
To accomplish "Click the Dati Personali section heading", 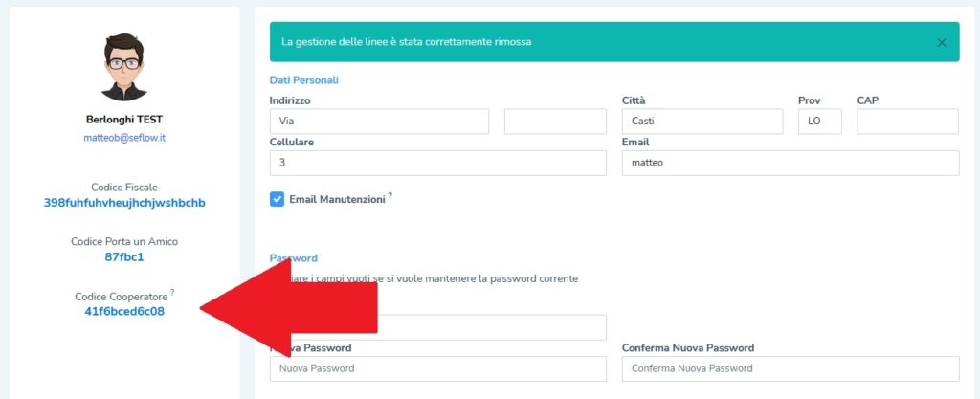I will pyautogui.click(x=304, y=80).
